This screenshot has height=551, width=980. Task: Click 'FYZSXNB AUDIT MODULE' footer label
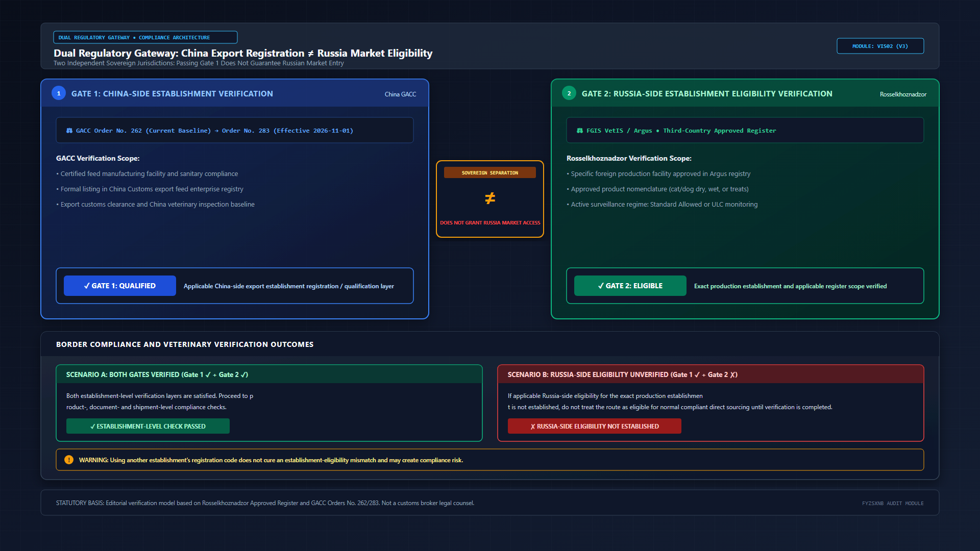[893, 504]
